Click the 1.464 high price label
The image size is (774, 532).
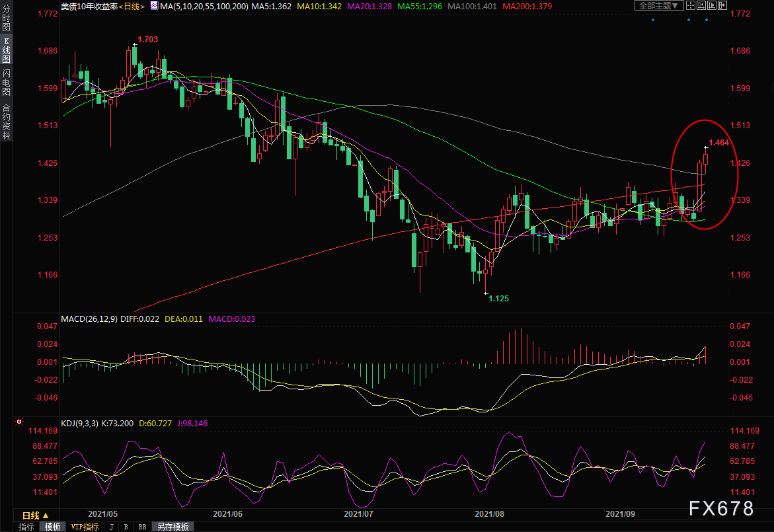coord(718,142)
